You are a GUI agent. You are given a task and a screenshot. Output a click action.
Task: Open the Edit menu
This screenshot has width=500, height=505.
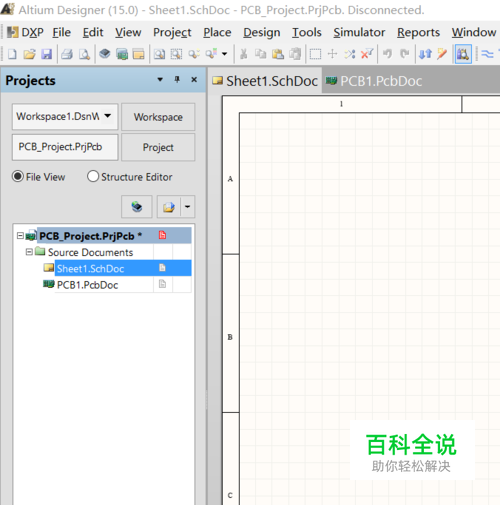pyautogui.click(x=93, y=32)
